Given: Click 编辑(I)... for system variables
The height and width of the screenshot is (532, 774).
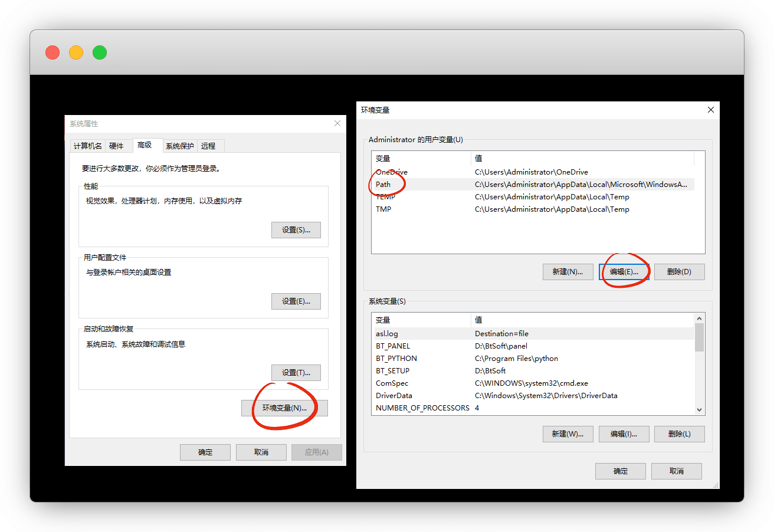Looking at the screenshot, I should [x=624, y=434].
